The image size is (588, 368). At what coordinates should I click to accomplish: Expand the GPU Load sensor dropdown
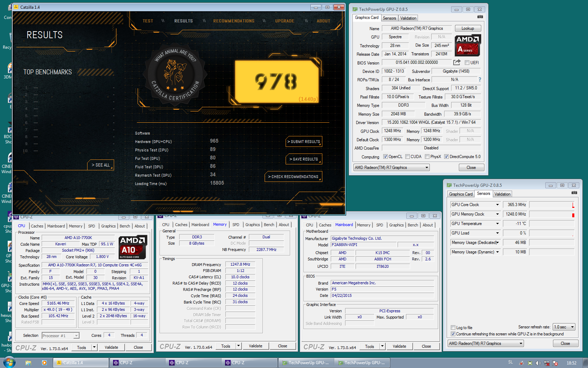click(497, 233)
